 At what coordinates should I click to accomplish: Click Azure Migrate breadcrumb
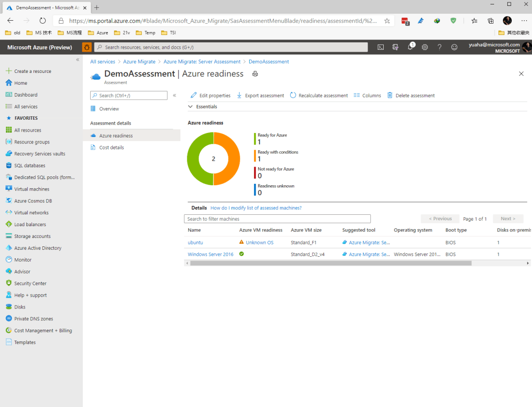(x=139, y=62)
